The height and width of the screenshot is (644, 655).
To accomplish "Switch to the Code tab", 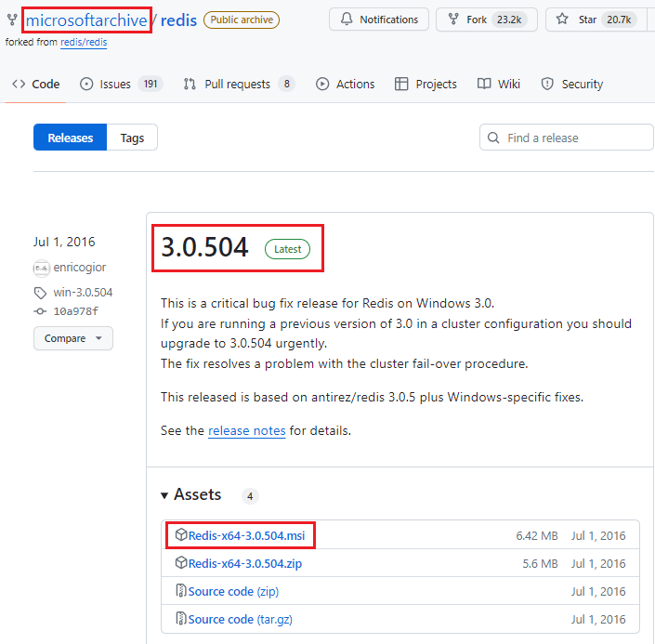I will click(x=36, y=84).
